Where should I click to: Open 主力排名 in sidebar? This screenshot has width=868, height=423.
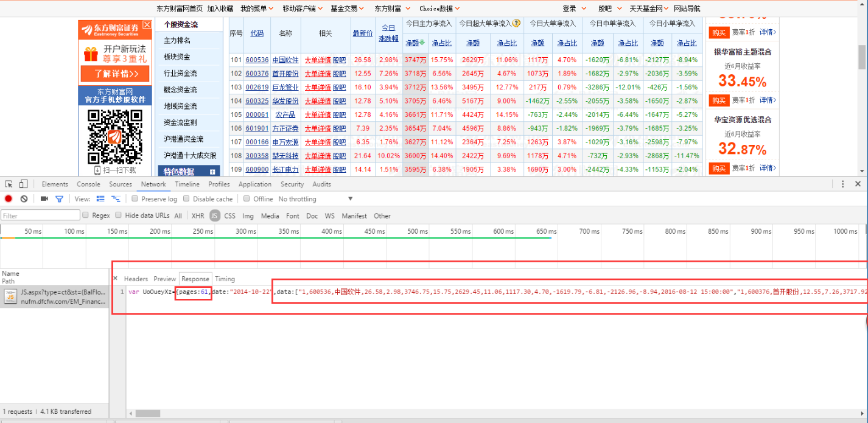pos(177,40)
